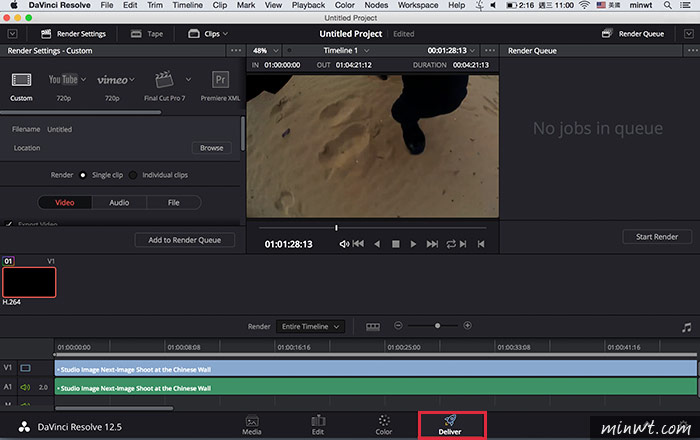Select the blue V1 video clip
700x440 pixels.
coord(375,369)
